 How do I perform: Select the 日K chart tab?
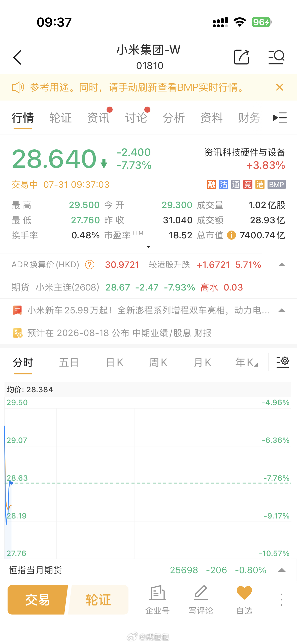click(115, 363)
